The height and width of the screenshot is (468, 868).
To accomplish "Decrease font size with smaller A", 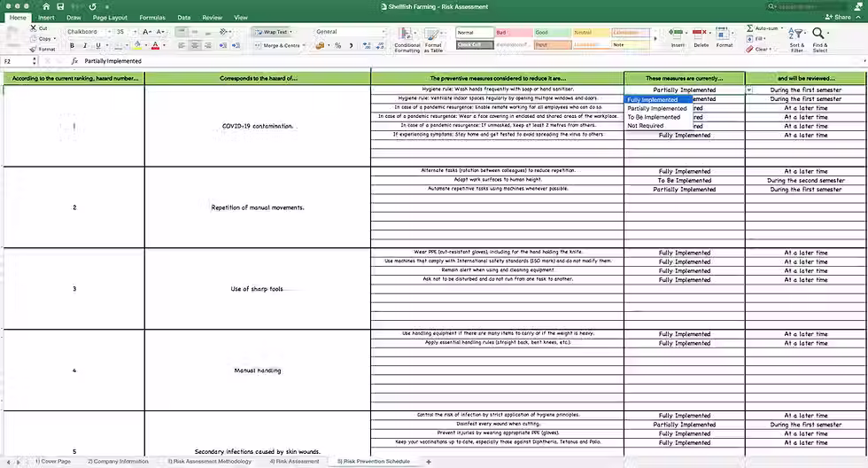I will (x=160, y=32).
